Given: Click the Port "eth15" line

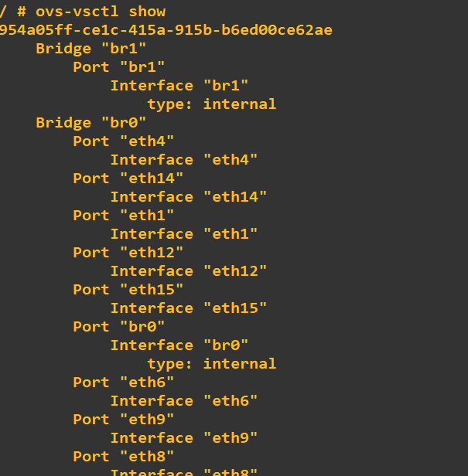Looking at the screenshot, I should click(x=128, y=289).
